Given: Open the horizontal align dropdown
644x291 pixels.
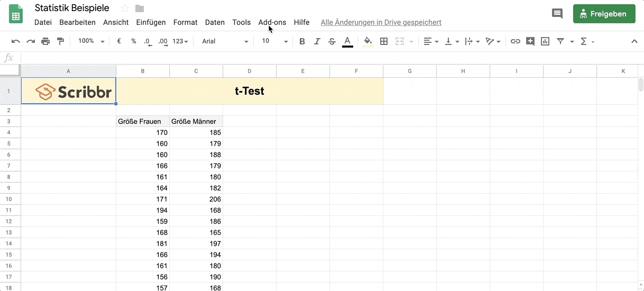Looking at the screenshot, I should pos(431,41).
